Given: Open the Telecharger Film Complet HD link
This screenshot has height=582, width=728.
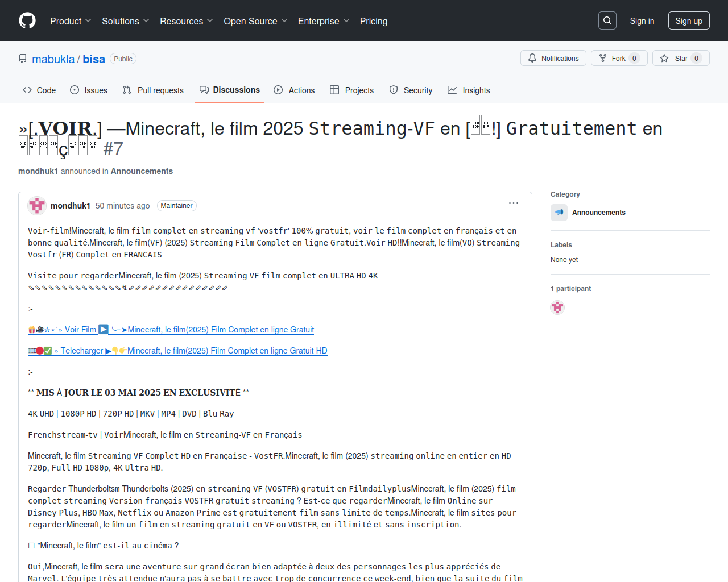Looking at the screenshot, I should click(x=177, y=351).
